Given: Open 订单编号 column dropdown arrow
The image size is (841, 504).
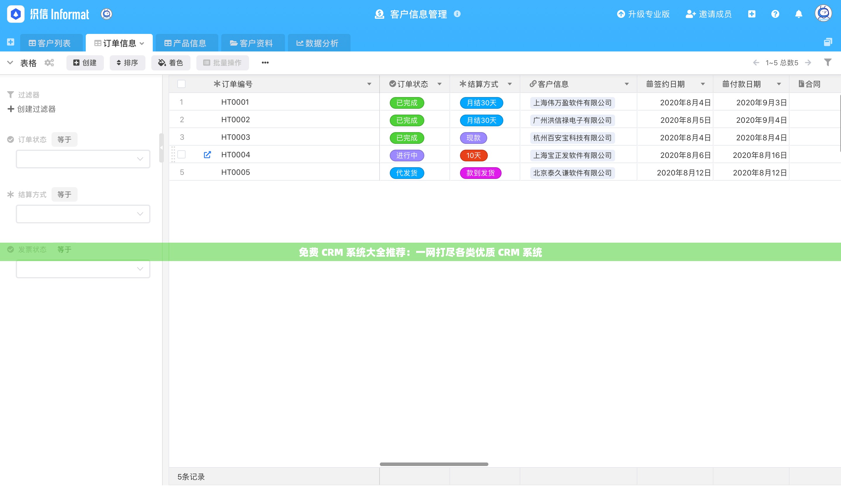Looking at the screenshot, I should [369, 84].
